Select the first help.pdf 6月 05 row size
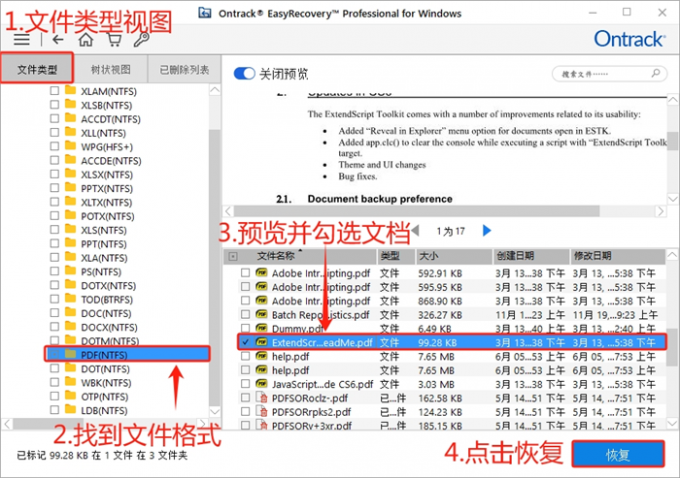680x478 pixels. [436, 357]
